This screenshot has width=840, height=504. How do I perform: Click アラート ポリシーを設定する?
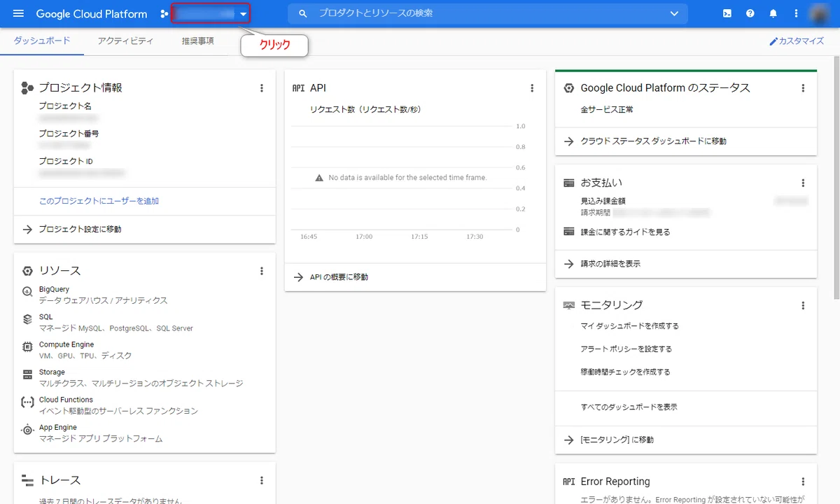tap(626, 349)
